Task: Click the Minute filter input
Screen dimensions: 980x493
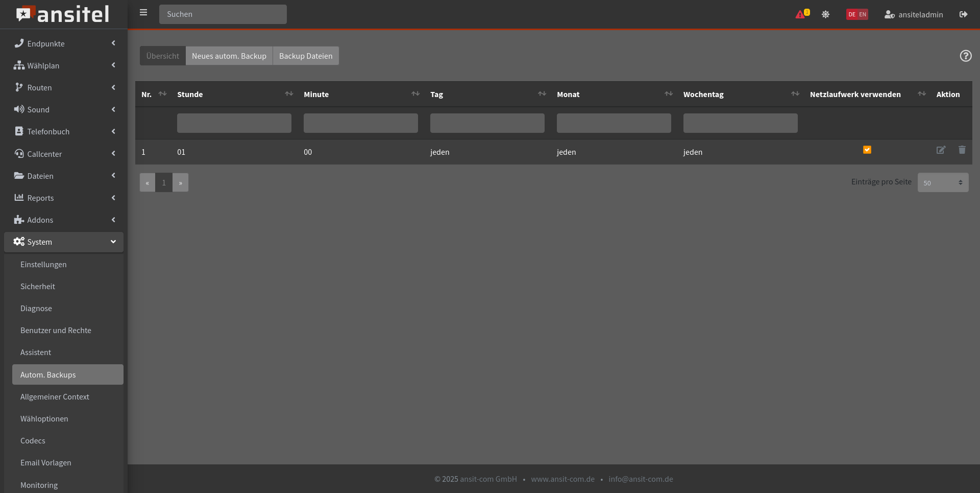Action: tap(361, 123)
